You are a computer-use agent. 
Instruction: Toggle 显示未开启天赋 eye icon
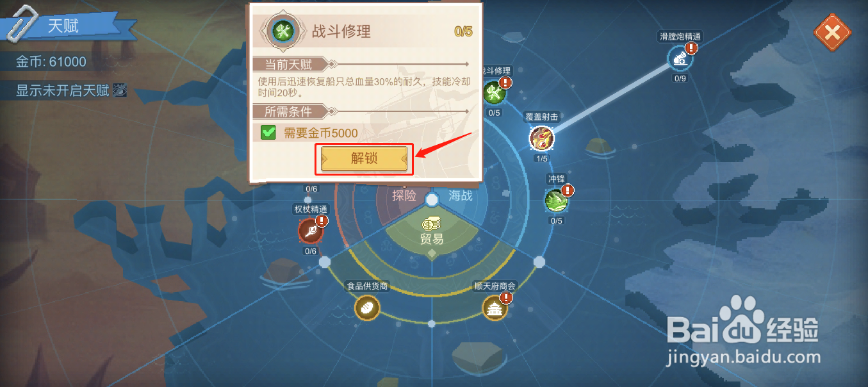(120, 91)
